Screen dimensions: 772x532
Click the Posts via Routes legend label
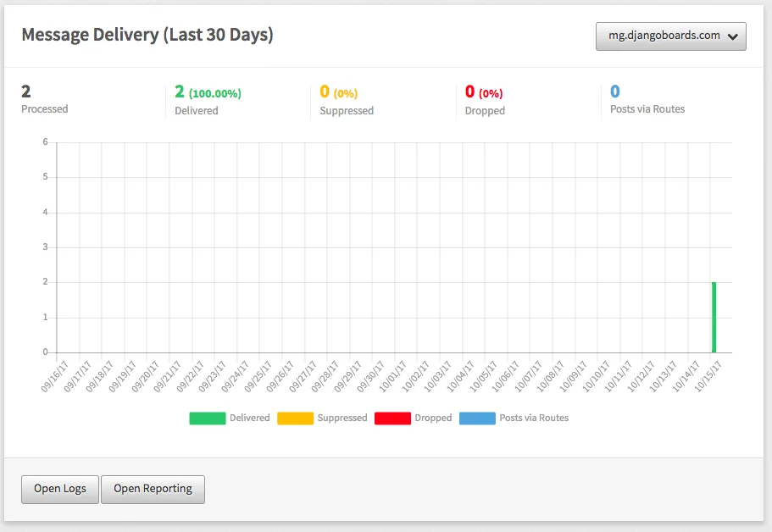click(x=534, y=418)
